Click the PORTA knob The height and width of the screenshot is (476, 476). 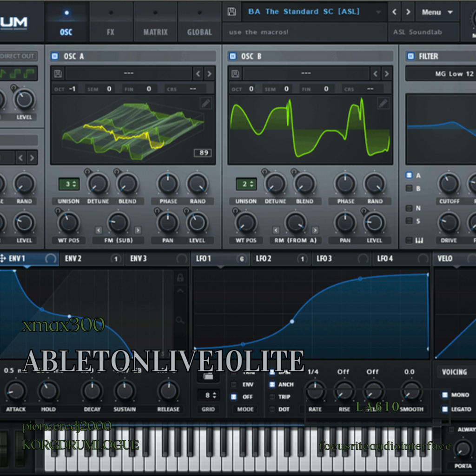click(463, 450)
